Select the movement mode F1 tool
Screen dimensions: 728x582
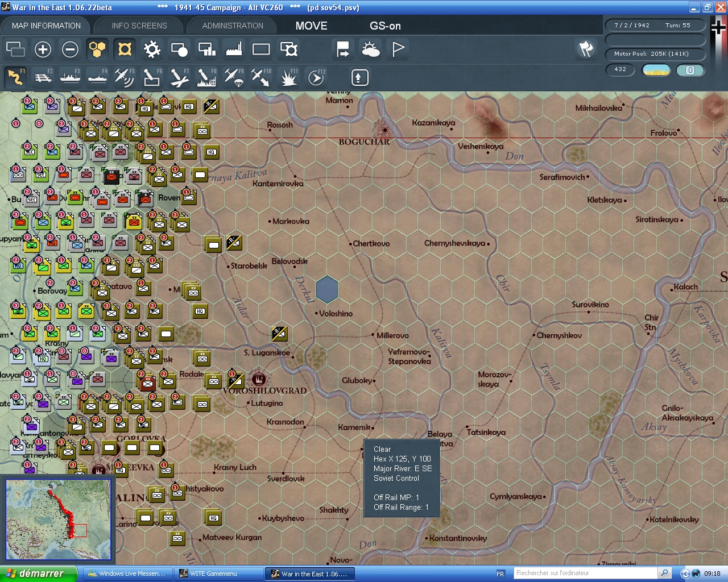pyautogui.click(x=15, y=77)
